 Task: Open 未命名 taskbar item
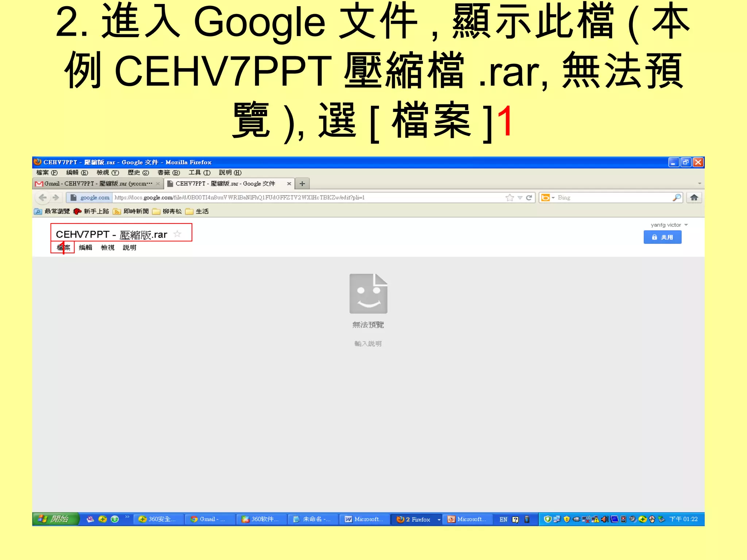tap(312, 519)
